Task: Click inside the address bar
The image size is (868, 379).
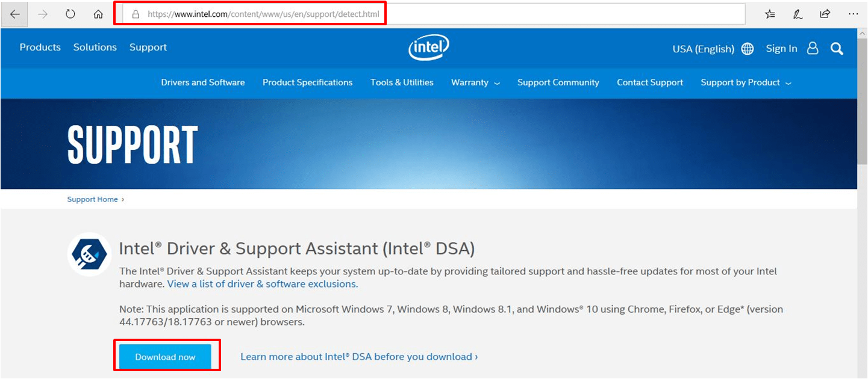Action: (422, 14)
